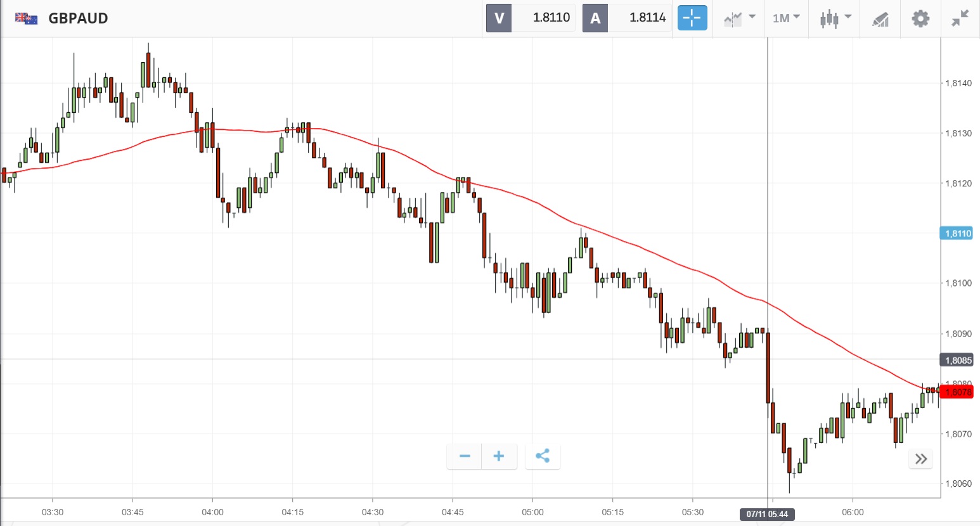
Task: Click the 04:00 label on the time axis
Action: 212,512
